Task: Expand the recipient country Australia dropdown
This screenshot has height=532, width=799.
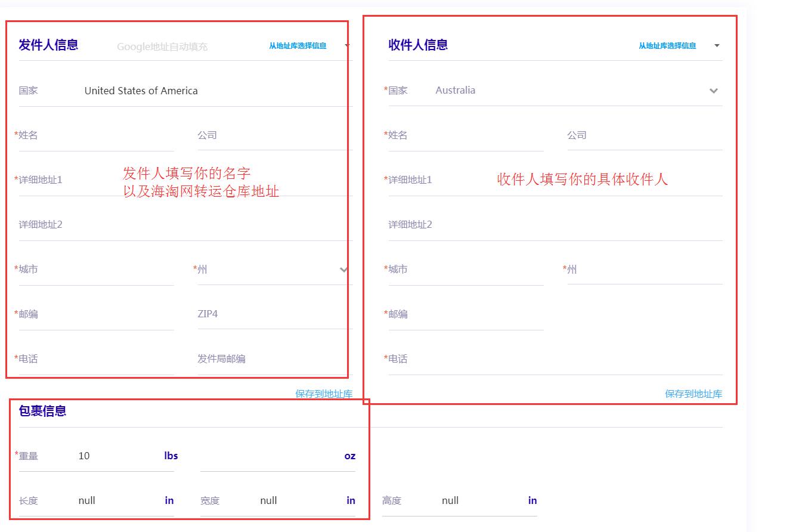Action: click(x=713, y=91)
